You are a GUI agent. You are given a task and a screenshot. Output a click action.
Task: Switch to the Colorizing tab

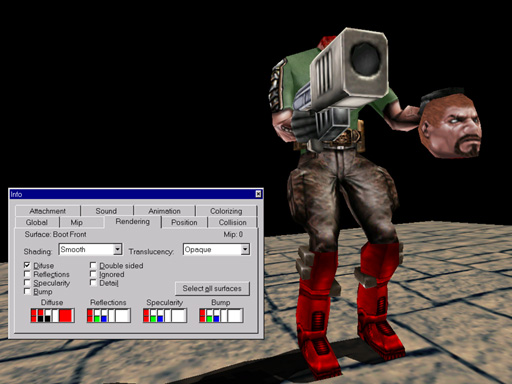coord(226,211)
